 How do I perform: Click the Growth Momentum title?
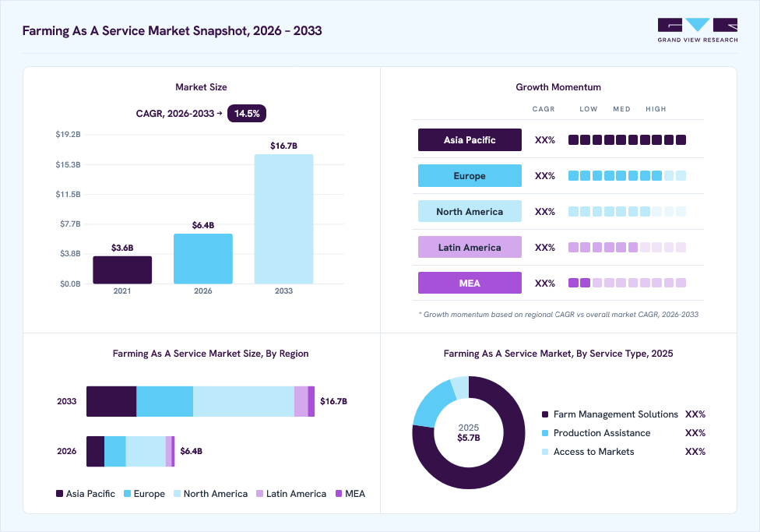click(558, 87)
